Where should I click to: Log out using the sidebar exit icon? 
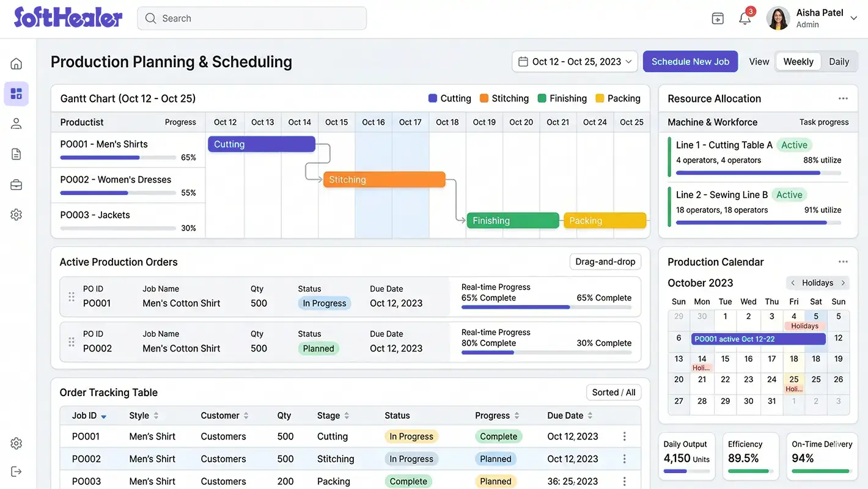click(x=16, y=471)
